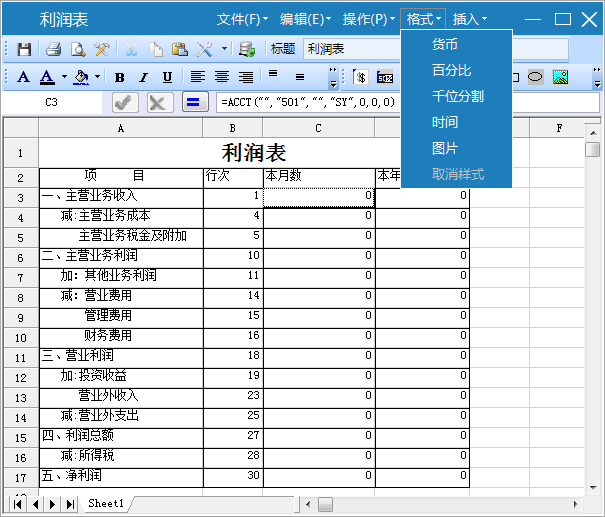Screen dimensions: 605x517
Task: Copy selection with the two-pages icon
Action: [156, 49]
